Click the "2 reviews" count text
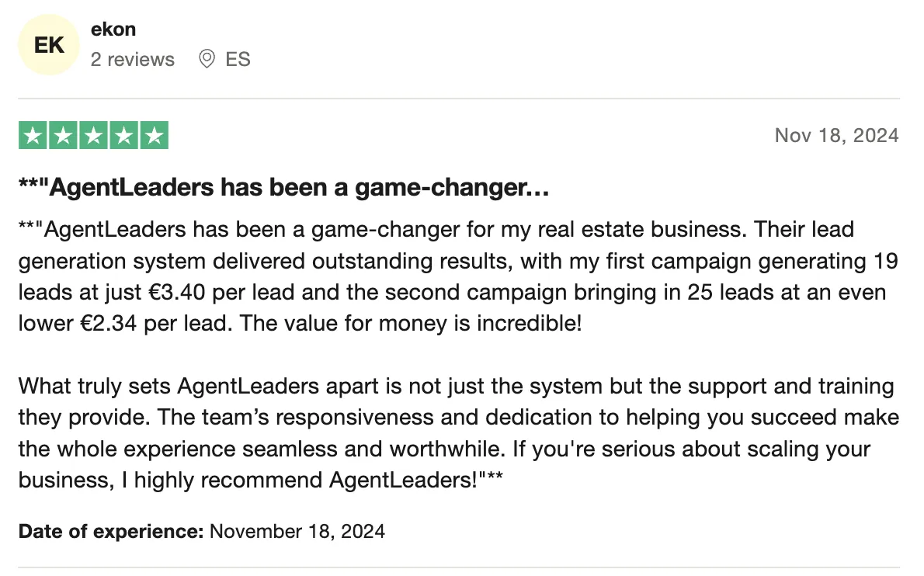This screenshot has height=576, width=924. (133, 60)
